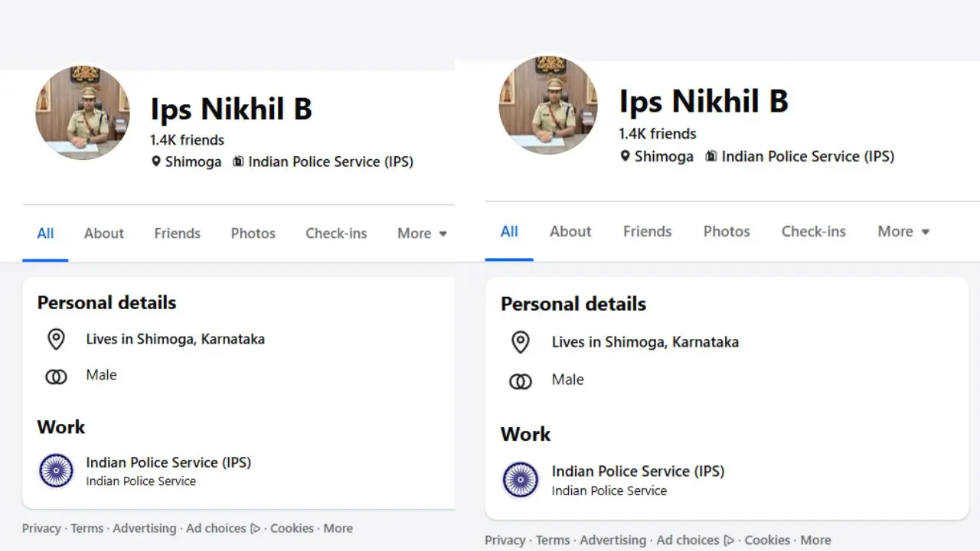The width and height of the screenshot is (980, 551).
Task: Open the Photos tab in the left profile
Action: click(x=253, y=233)
